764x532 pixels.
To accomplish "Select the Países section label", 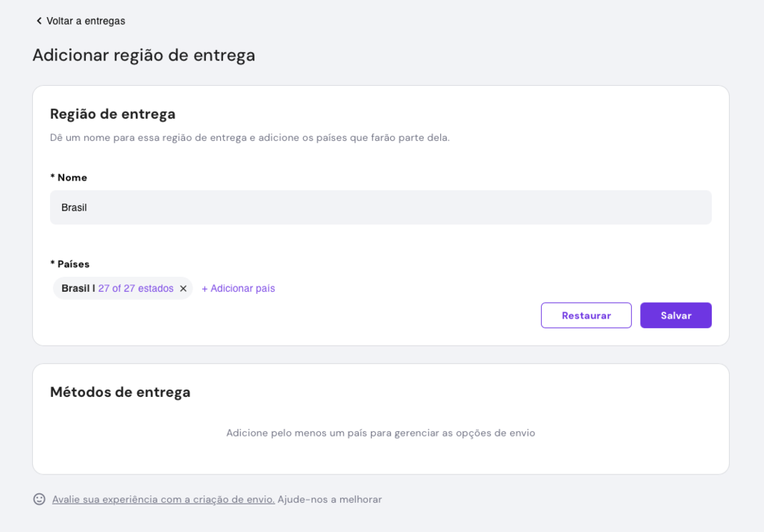I will coord(69,263).
